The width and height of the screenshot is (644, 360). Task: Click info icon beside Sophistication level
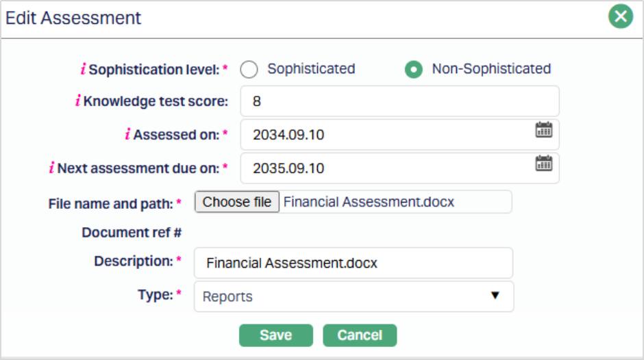tap(84, 69)
